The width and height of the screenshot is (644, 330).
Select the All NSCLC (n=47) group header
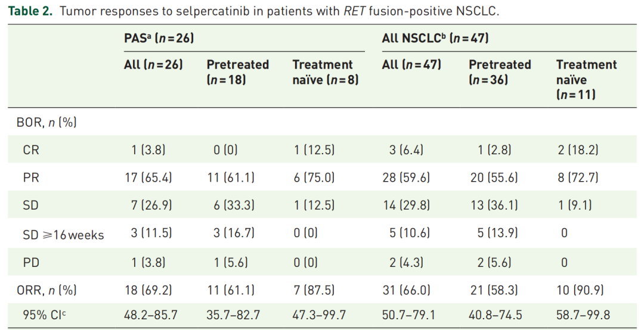click(x=435, y=39)
